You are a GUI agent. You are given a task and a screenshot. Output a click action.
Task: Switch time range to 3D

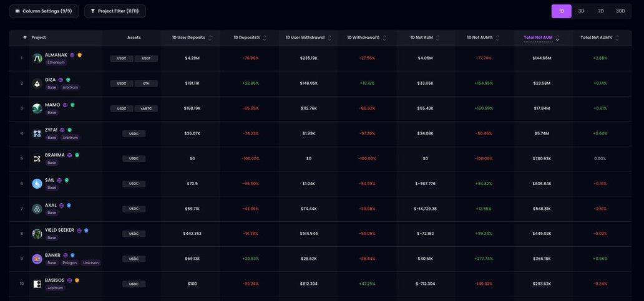coord(581,11)
